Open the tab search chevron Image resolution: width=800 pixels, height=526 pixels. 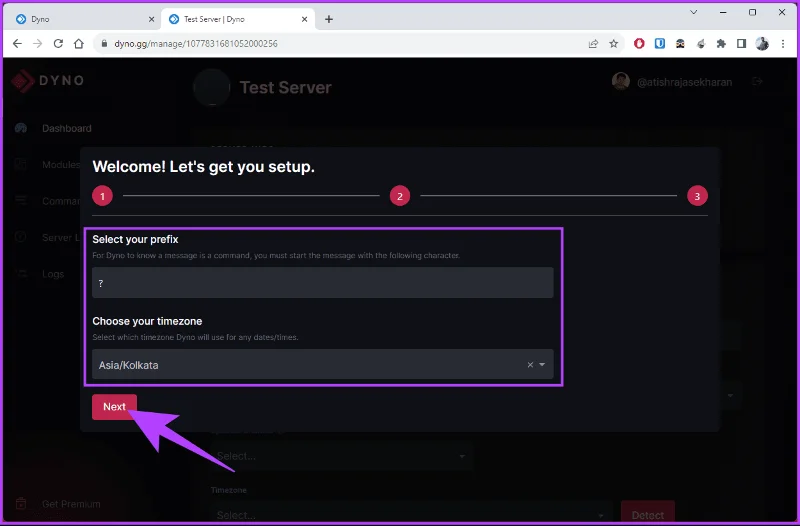(693, 12)
